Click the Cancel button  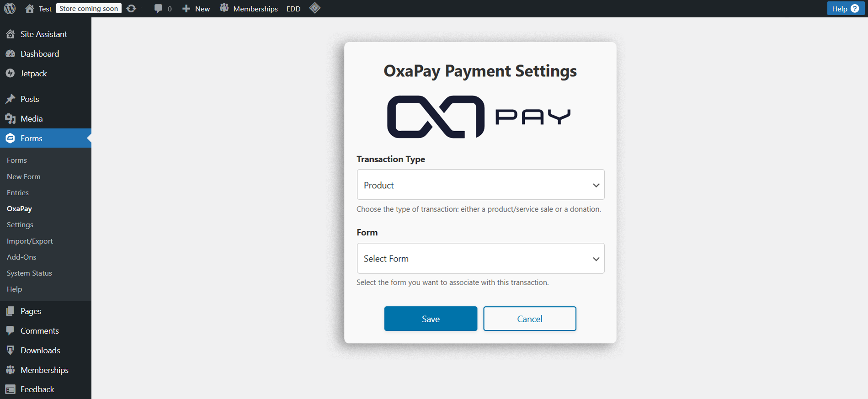click(x=529, y=319)
